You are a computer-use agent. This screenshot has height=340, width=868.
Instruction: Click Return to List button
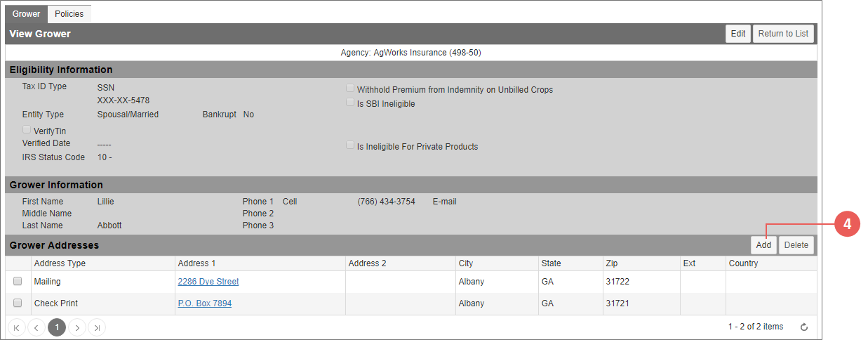click(784, 34)
